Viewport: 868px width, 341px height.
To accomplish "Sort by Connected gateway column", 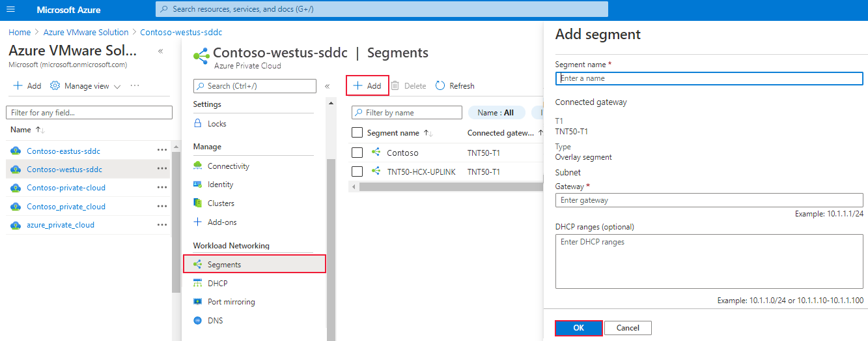I will (505, 133).
